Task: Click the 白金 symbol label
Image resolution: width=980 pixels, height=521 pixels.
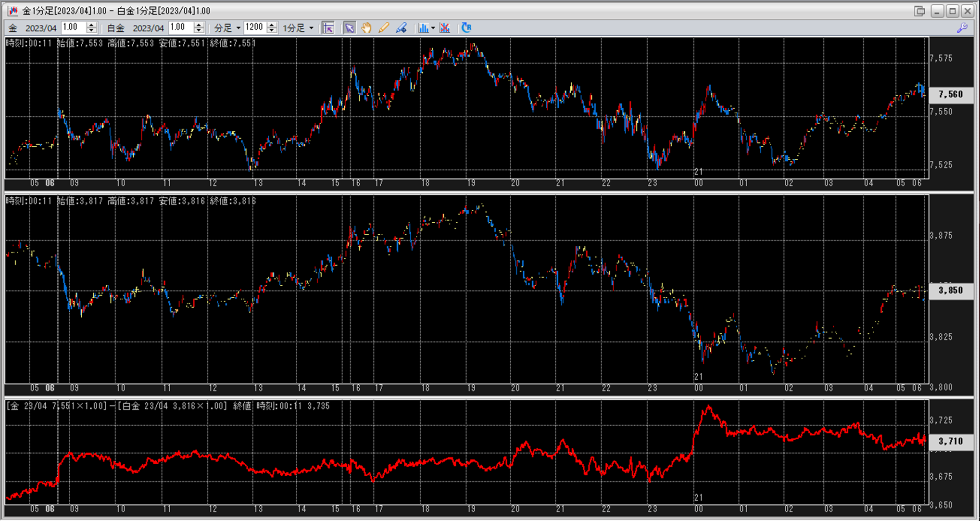Action: pos(115,28)
